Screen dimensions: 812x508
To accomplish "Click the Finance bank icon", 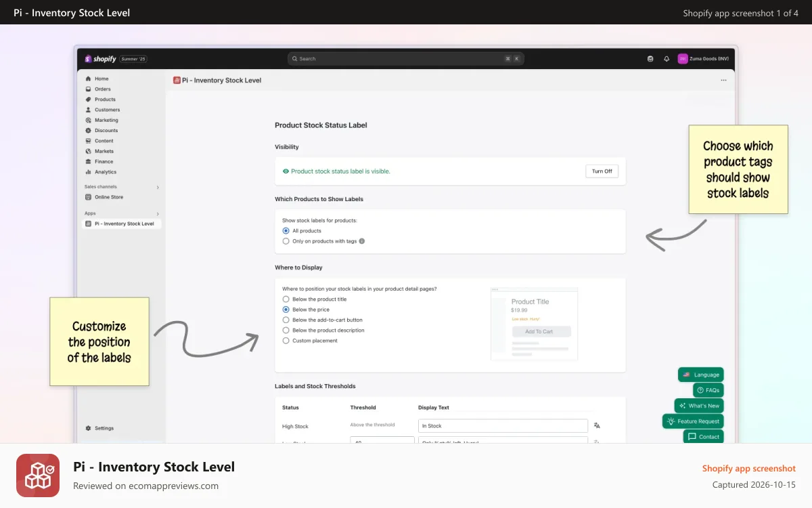I will pos(88,162).
